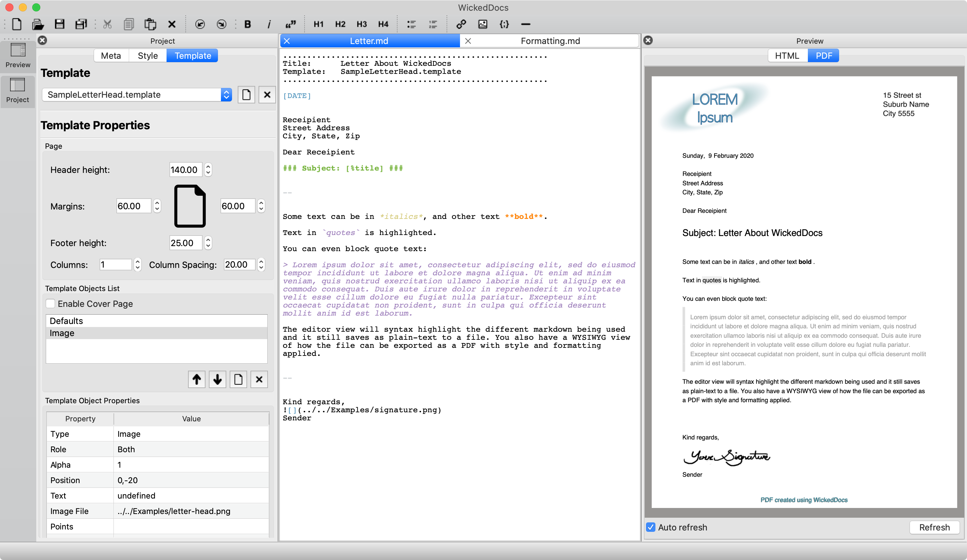Open the Style tab in Project panel
967x560 pixels.
[x=147, y=56]
